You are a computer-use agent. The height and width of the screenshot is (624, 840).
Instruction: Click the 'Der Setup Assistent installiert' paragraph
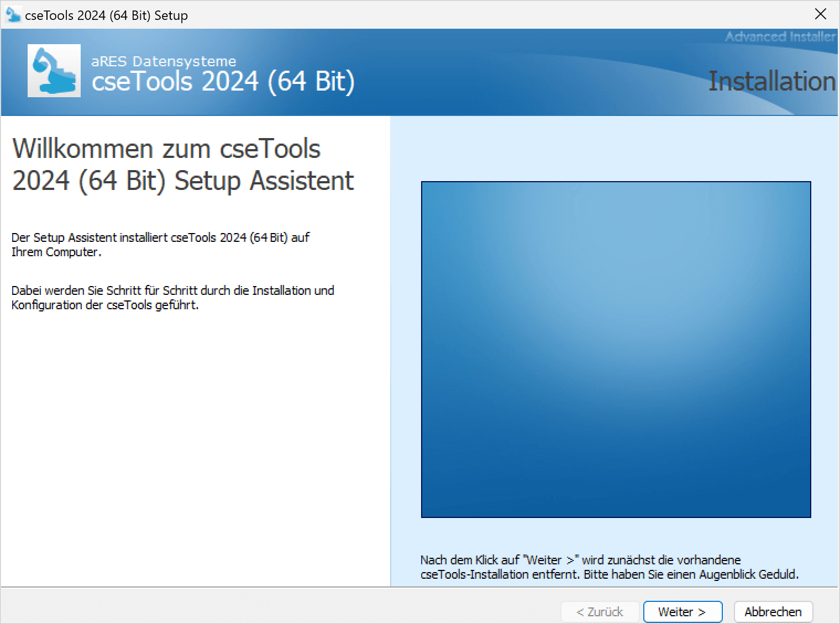[160, 245]
